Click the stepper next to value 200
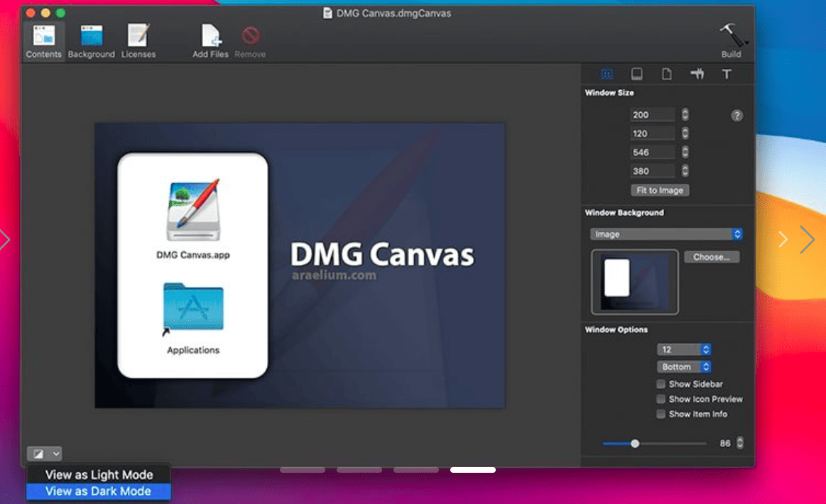Image resolution: width=826 pixels, height=504 pixels. tap(685, 115)
